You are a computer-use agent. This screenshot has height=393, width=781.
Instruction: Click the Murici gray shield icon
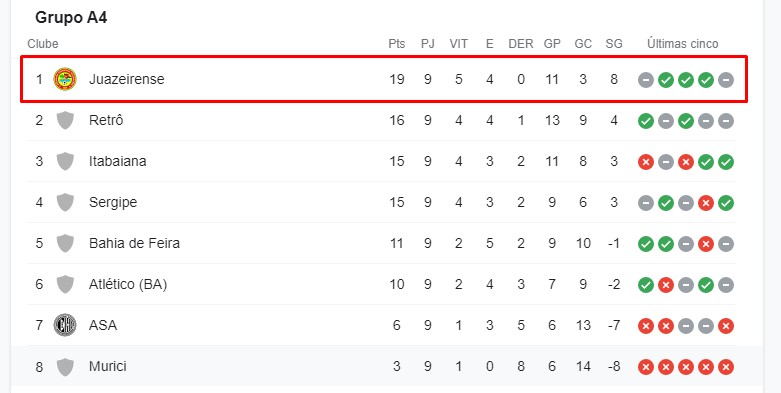tap(65, 366)
